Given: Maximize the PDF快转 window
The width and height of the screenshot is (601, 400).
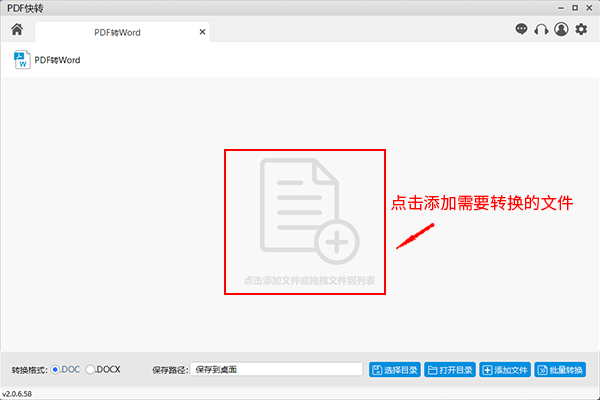Looking at the screenshot, I should click(575, 8).
